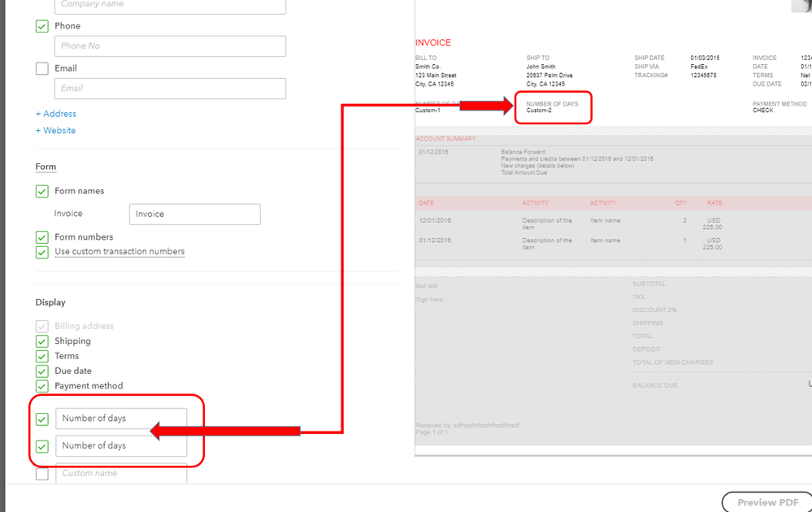The image size is (812, 512).
Task: Enable the Email checkbox
Action: [x=41, y=68]
